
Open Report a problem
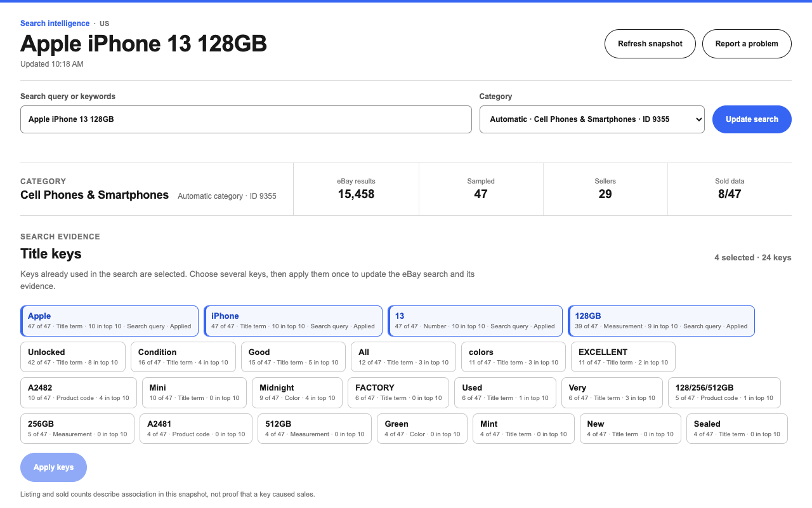(x=747, y=44)
